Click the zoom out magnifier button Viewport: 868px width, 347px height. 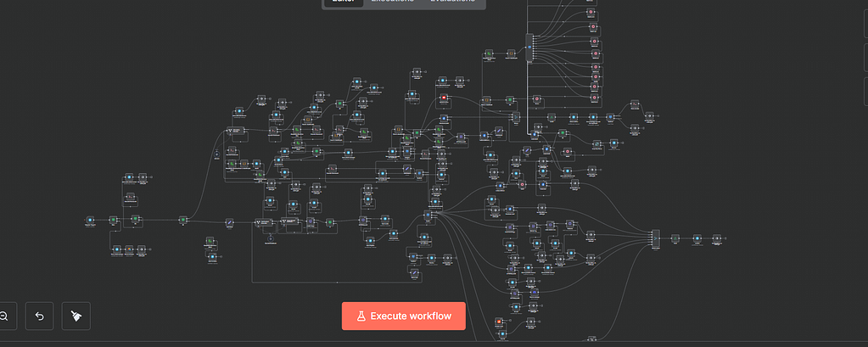click(4, 316)
